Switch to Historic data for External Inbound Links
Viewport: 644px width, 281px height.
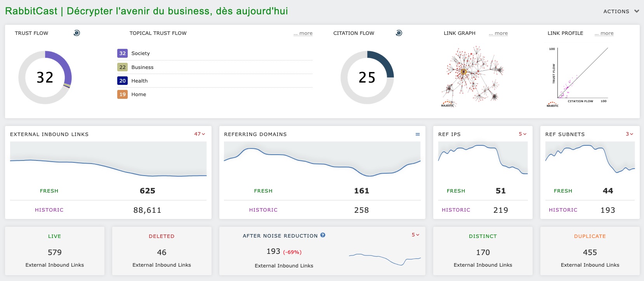(49, 210)
